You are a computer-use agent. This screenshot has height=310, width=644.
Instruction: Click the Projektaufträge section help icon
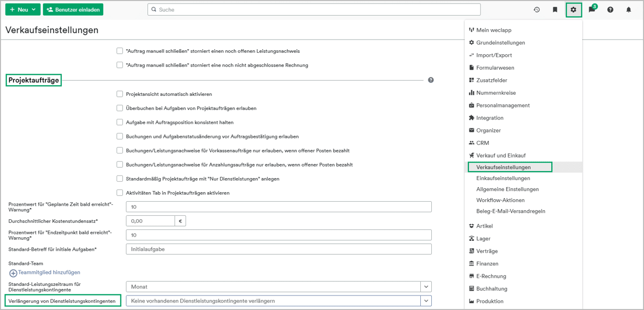[x=431, y=80]
